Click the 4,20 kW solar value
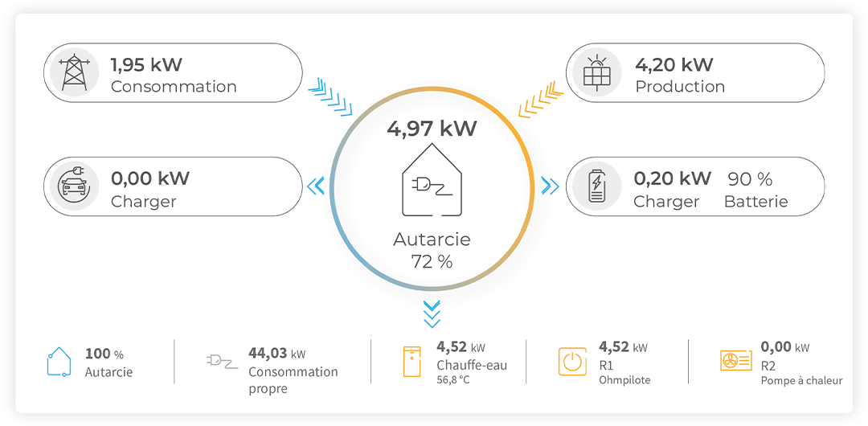The width and height of the screenshot is (868, 426). click(x=674, y=65)
